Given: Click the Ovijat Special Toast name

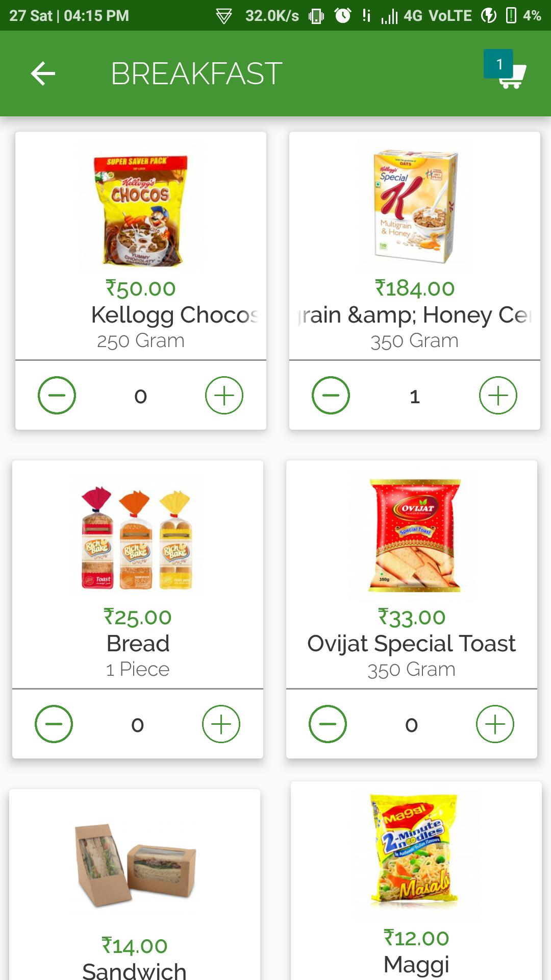Looking at the screenshot, I should 411,644.
